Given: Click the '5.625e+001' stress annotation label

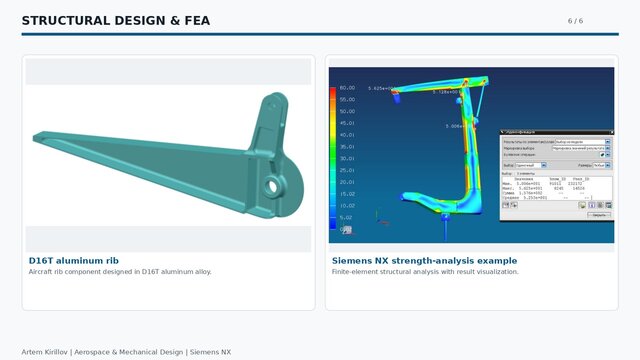Looking at the screenshot, I should point(381,88).
